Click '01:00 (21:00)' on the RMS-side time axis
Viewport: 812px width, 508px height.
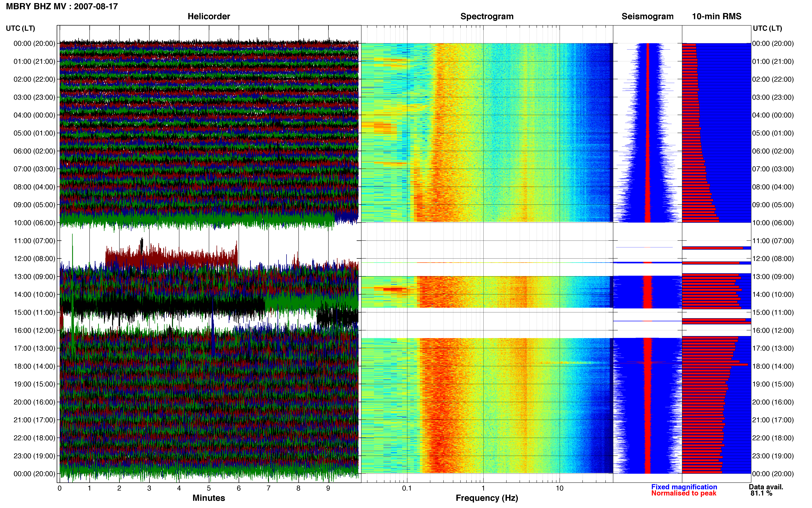click(x=773, y=62)
